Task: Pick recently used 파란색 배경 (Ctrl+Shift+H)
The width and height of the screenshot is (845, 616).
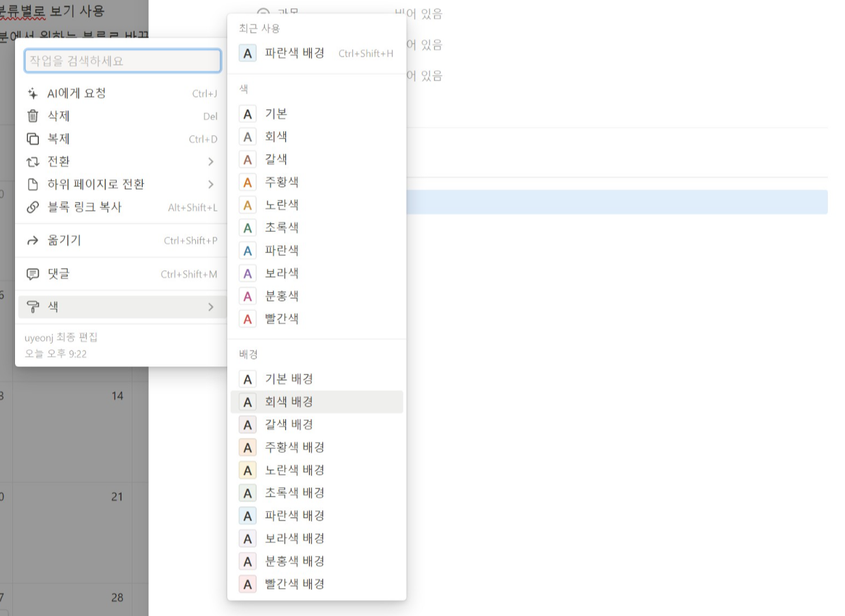Action: (x=317, y=53)
